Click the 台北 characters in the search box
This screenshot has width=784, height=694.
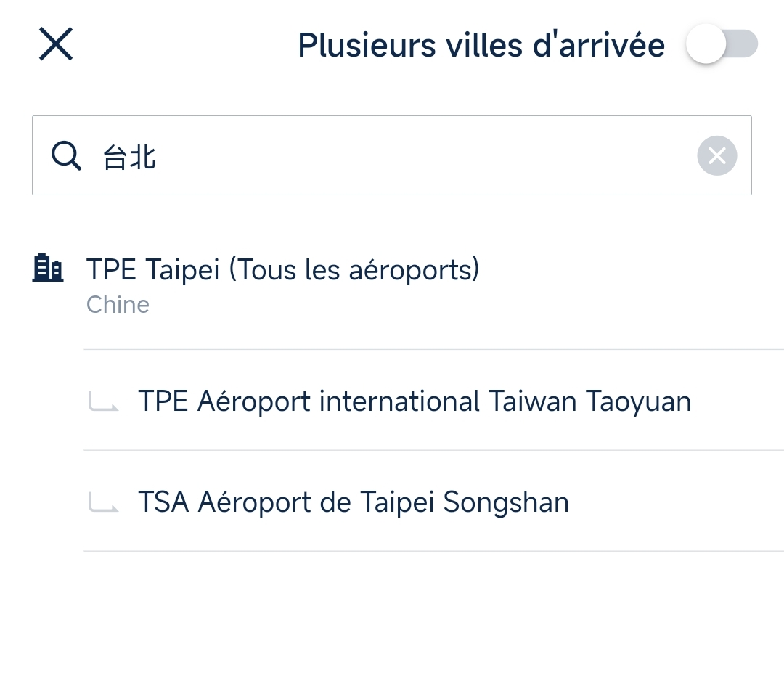[129, 156]
